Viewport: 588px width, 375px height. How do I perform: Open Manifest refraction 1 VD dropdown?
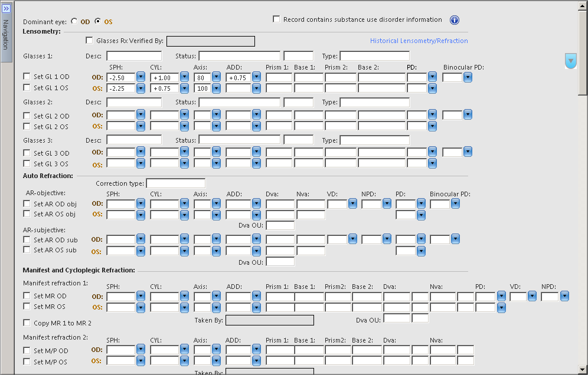[532, 297]
